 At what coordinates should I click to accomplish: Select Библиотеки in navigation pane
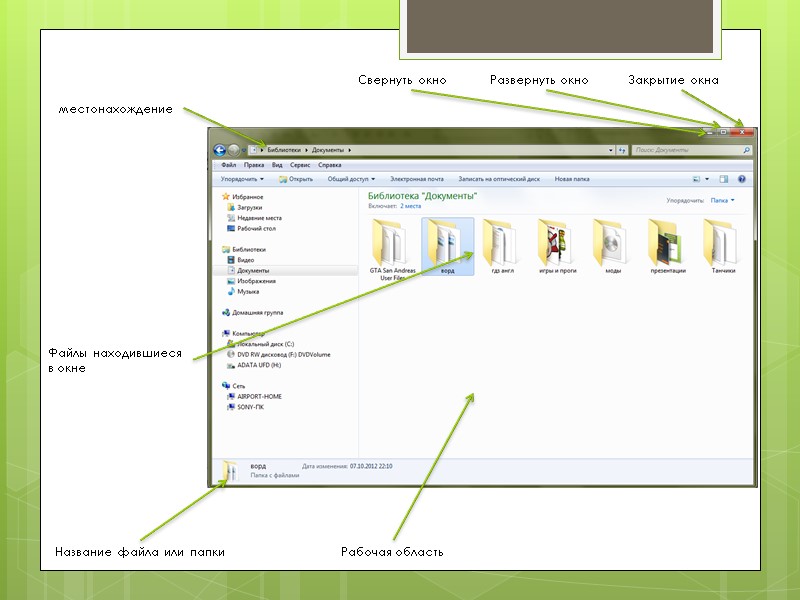pyautogui.click(x=244, y=249)
